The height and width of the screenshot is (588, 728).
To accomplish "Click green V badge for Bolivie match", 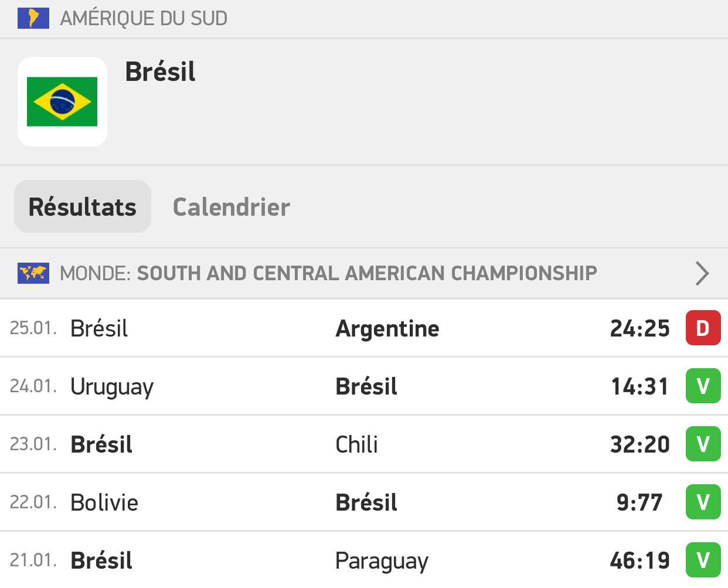I will pos(703,502).
